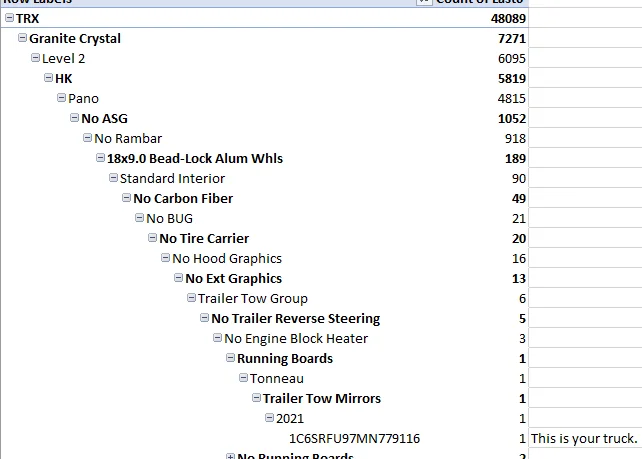Select the VIN 1C6SRFU97MN779116 cell
642x459 pixels.
tap(355, 439)
